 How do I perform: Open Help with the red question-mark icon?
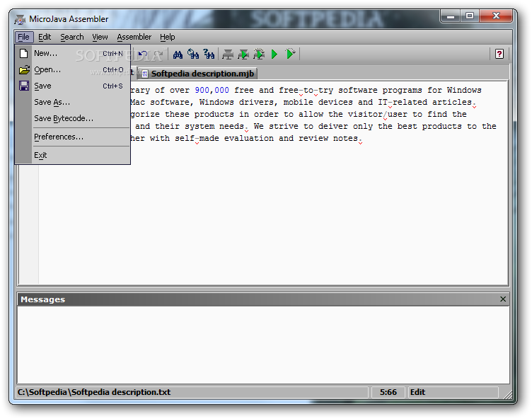[499, 54]
